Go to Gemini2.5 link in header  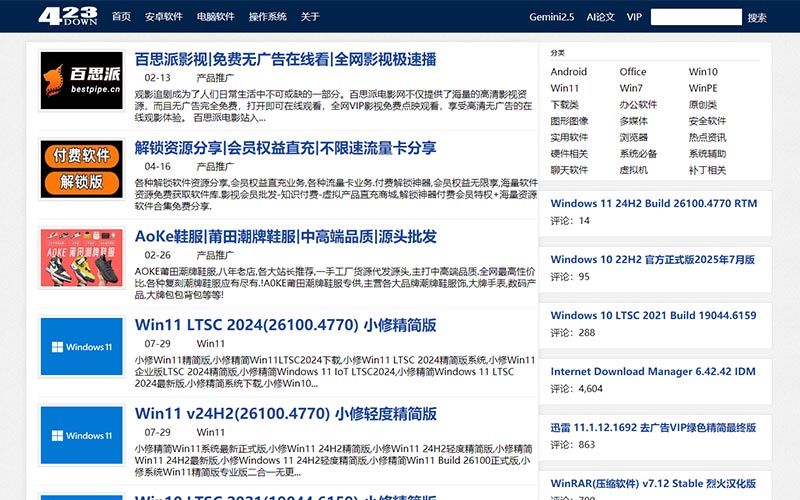point(552,17)
